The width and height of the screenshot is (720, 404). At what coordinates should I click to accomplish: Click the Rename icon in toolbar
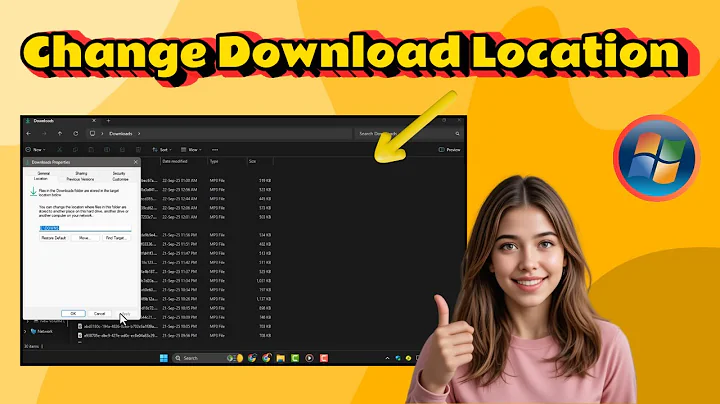[x=107, y=150]
